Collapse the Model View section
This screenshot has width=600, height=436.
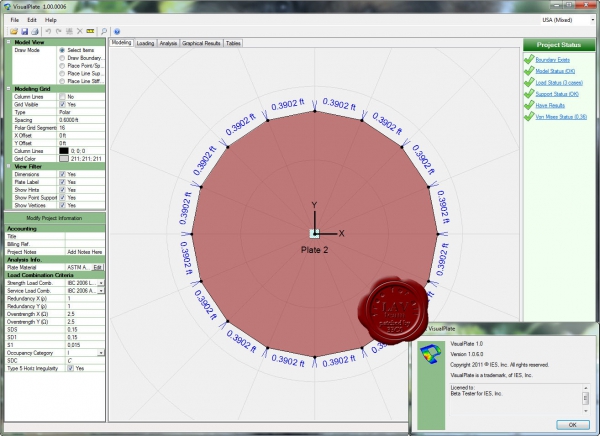pyautogui.click(x=8, y=42)
